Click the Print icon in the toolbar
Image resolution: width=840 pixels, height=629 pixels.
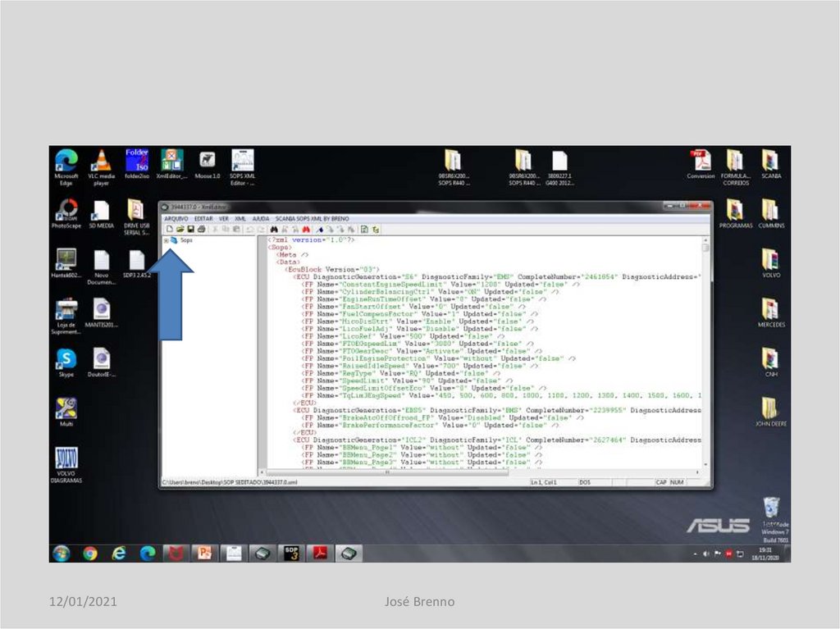[x=201, y=230]
